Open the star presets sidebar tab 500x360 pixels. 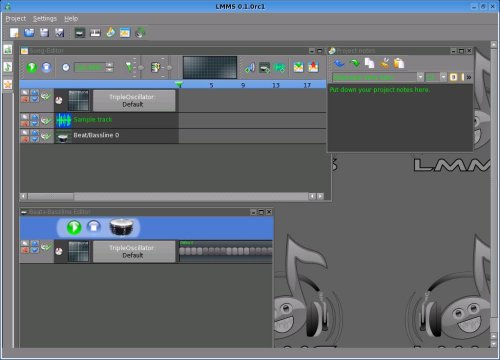point(8,84)
